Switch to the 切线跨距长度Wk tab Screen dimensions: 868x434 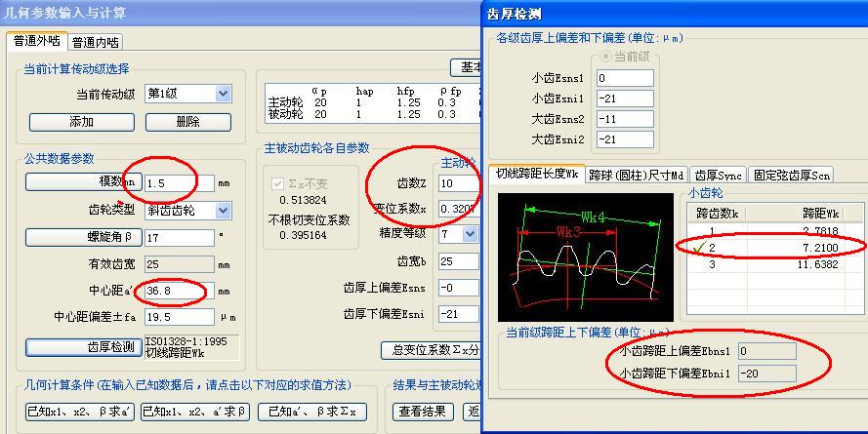536,174
